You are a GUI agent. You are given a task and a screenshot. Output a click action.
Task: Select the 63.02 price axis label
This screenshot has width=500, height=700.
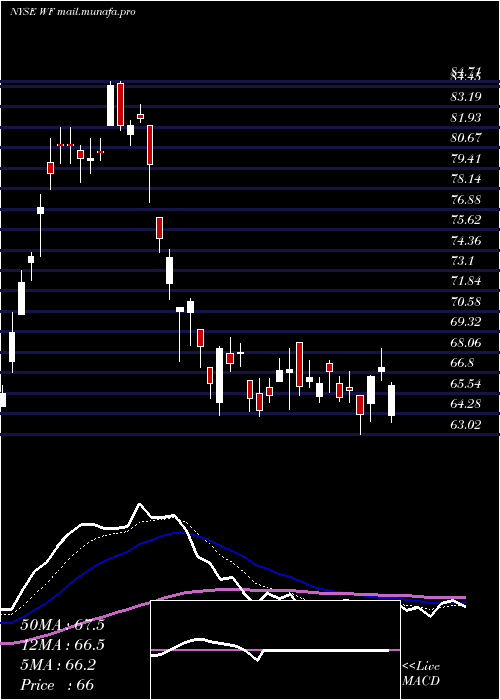[x=466, y=425]
